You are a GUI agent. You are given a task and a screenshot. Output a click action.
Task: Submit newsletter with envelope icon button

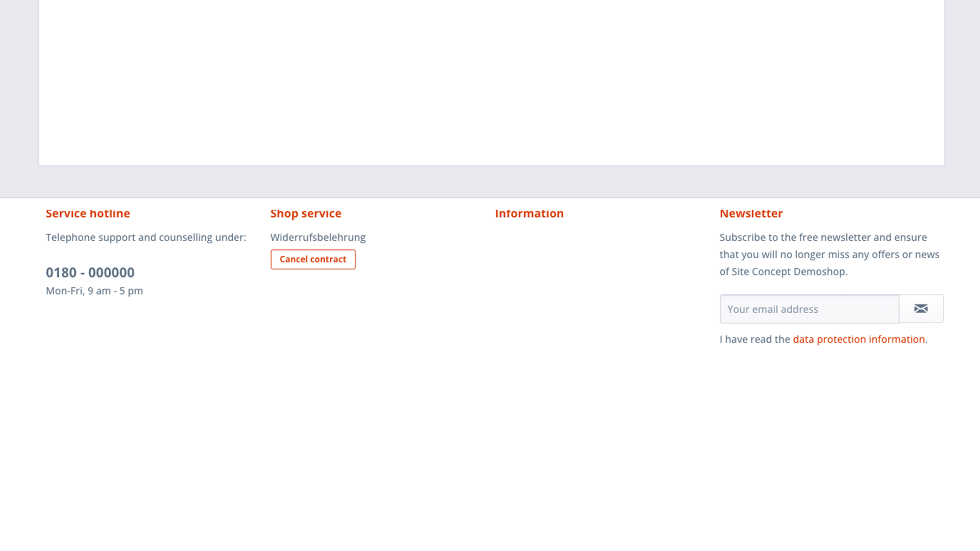click(921, 309)
